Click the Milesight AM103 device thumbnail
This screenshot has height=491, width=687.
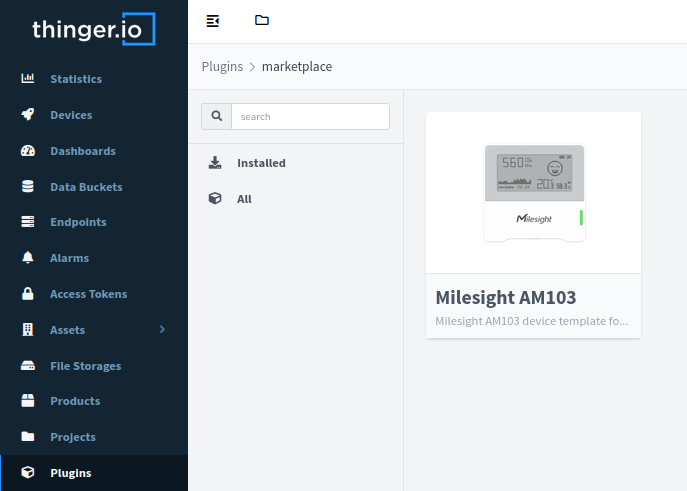[x=534, y=193]
